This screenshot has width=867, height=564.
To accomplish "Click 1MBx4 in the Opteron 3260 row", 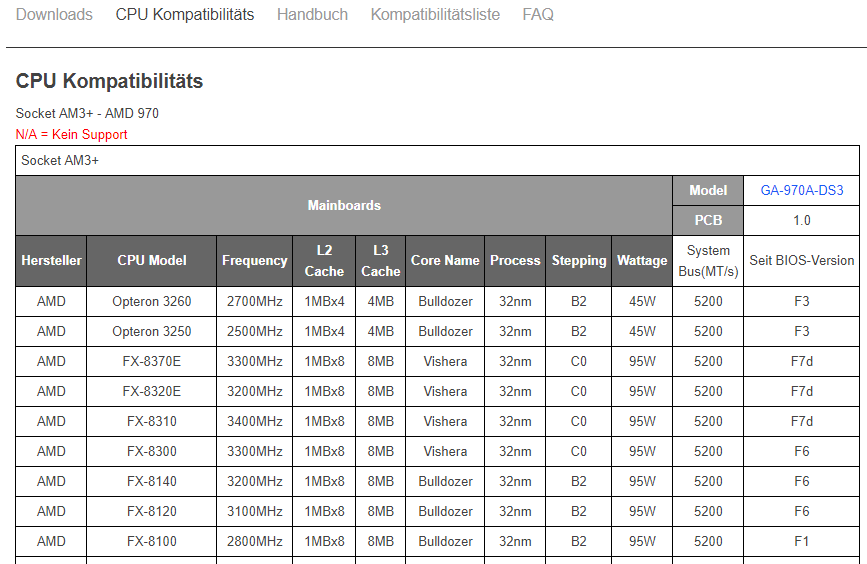I will [324, 301].
